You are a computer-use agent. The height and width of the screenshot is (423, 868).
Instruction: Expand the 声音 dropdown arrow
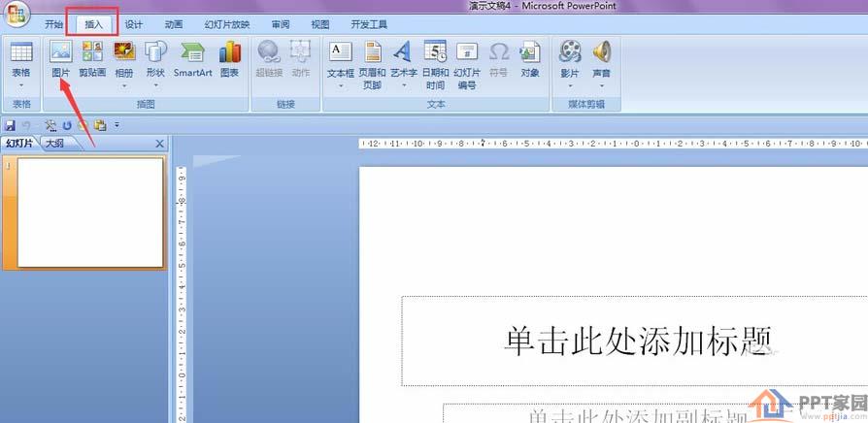click(x=602, y=85)
